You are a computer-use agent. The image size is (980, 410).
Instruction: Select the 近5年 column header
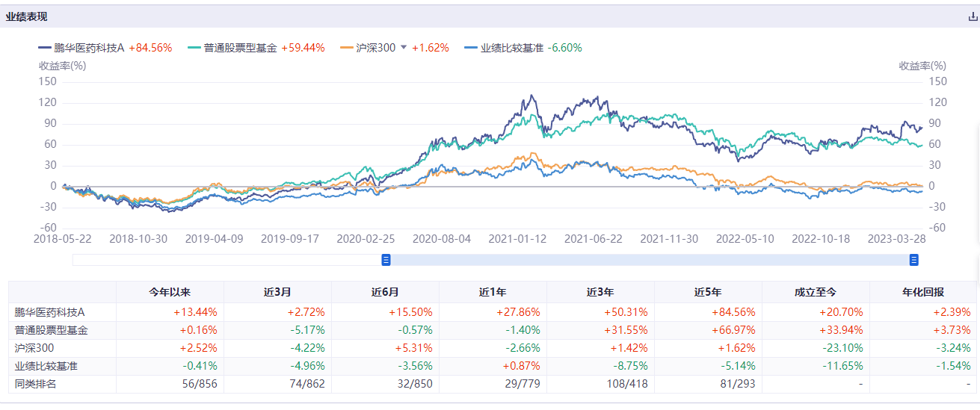pyautogui.click(x=708, y=292)
